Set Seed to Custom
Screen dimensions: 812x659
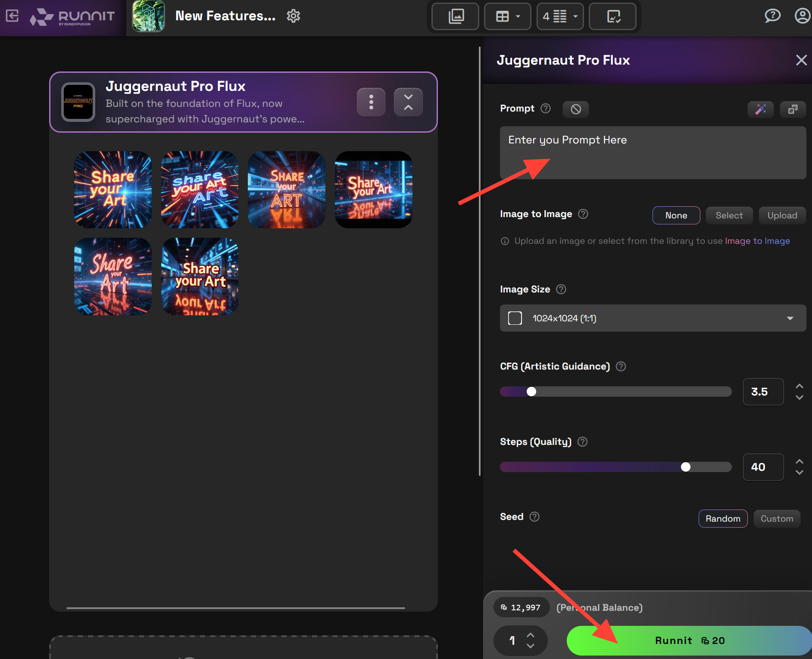coord(777,519)
